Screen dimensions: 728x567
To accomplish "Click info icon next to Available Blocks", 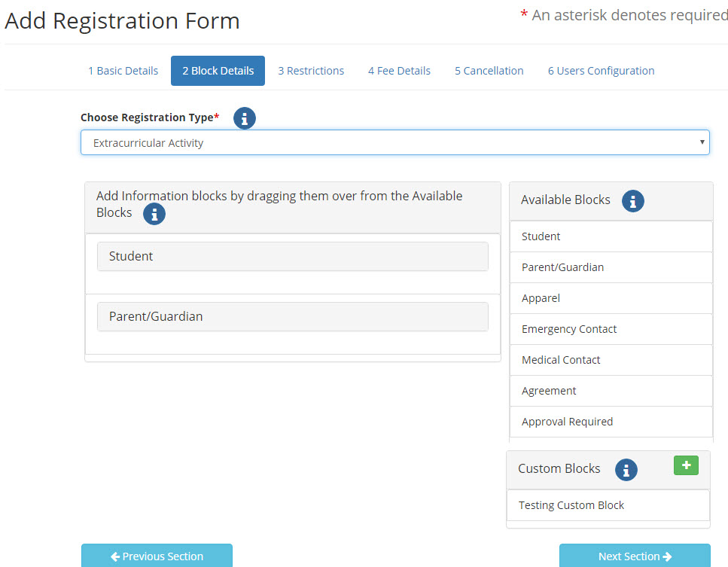I will point(633,201).
